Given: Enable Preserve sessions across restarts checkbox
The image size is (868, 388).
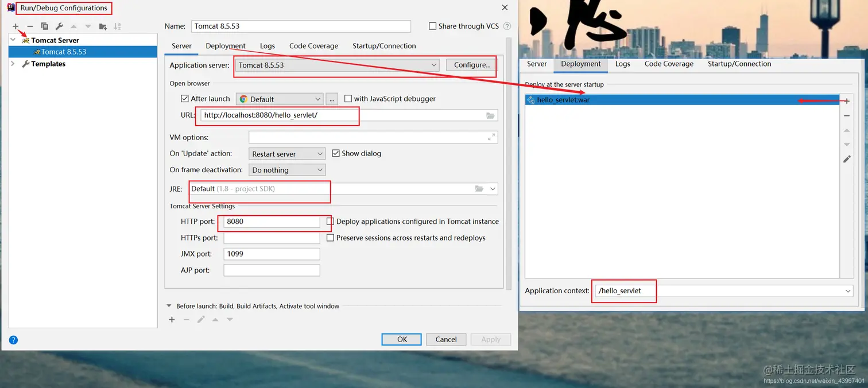Looking at the screenshot, I should click(330, 238).
